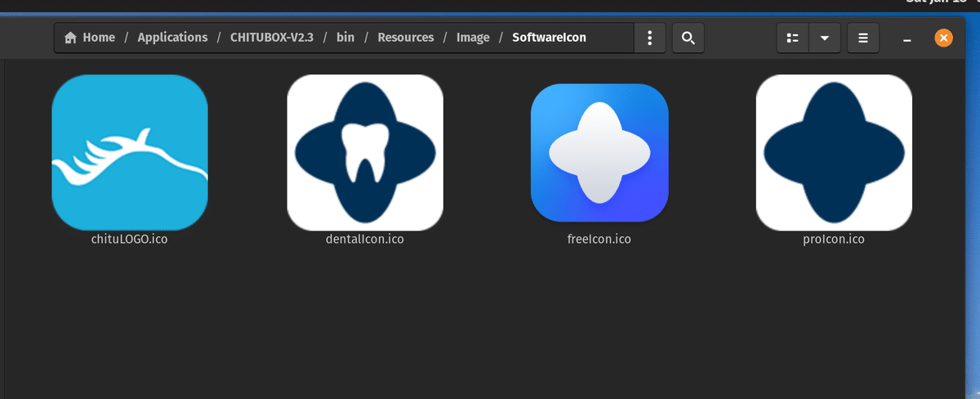Close the file manager with orange button
The width and height of the screenshot is (980, 399).
[x=943, y=38]
